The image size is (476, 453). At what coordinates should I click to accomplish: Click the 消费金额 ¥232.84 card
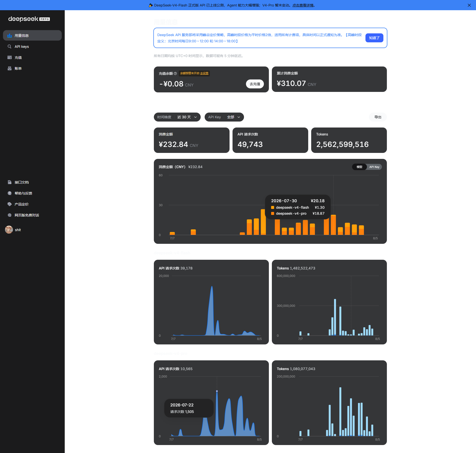point(192,140)
